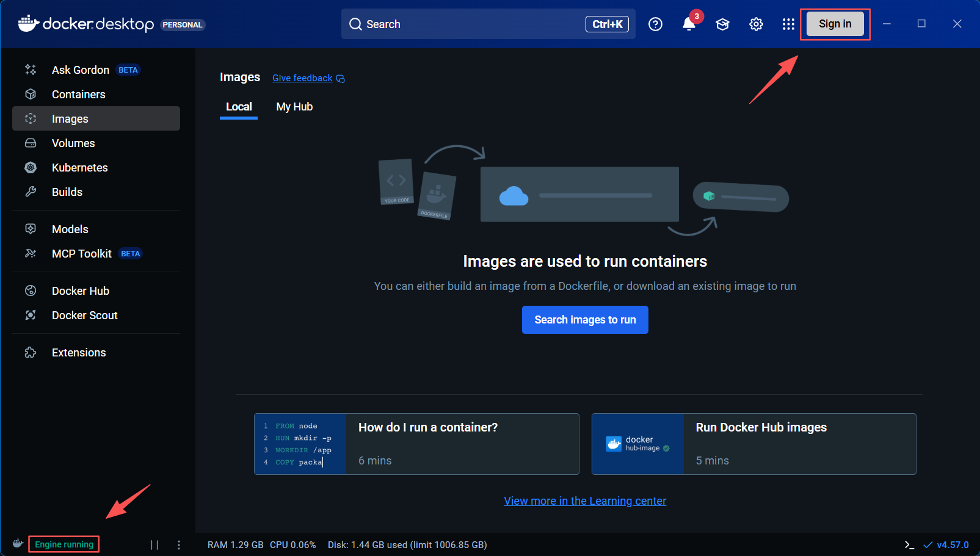Click the v4.57.0 version label
Screen dimensions: 980x556
point(953,544)
